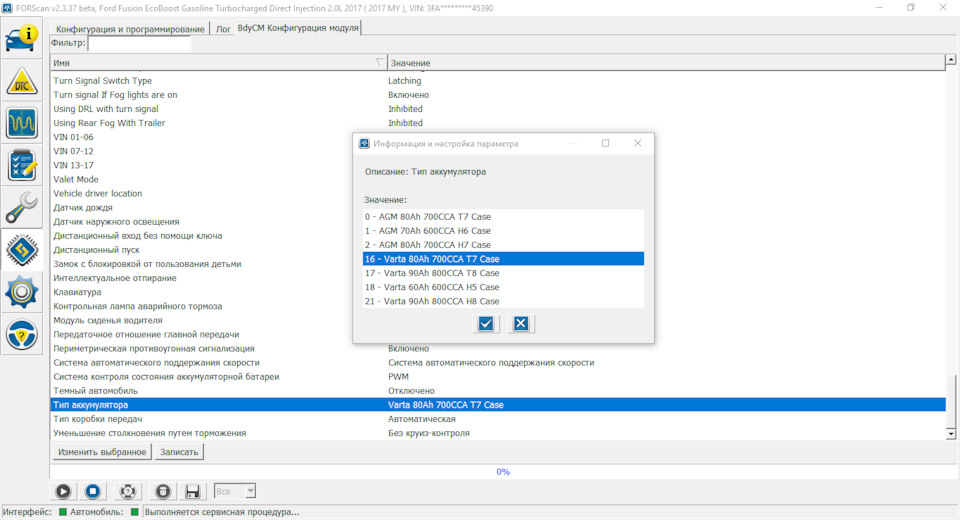Switch to Конфигурация и программирование tab
The width and height of the screenshot is (960, 520).
click(x=130, y=29)
